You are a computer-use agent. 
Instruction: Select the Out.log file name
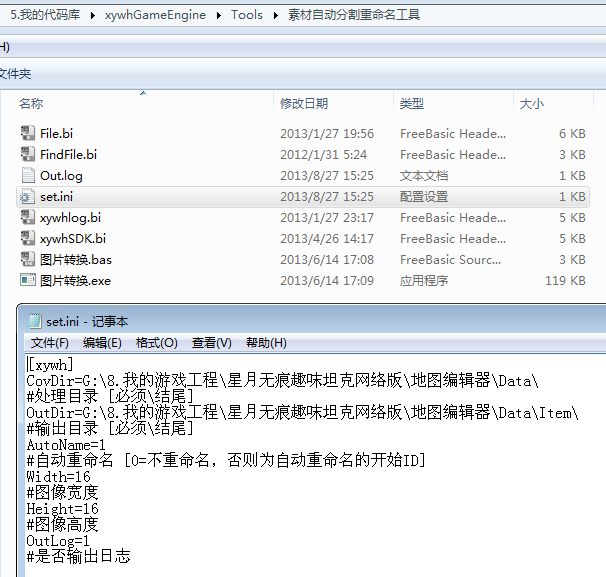click(61, 176)
